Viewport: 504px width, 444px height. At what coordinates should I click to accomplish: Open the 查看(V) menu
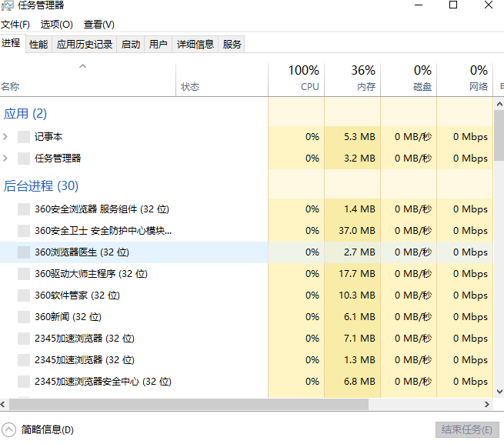point(99,25)
